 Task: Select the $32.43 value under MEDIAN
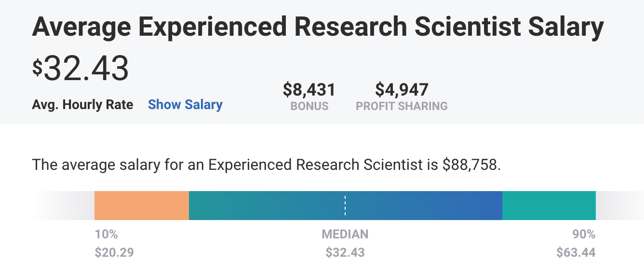(x=345, y=252)
